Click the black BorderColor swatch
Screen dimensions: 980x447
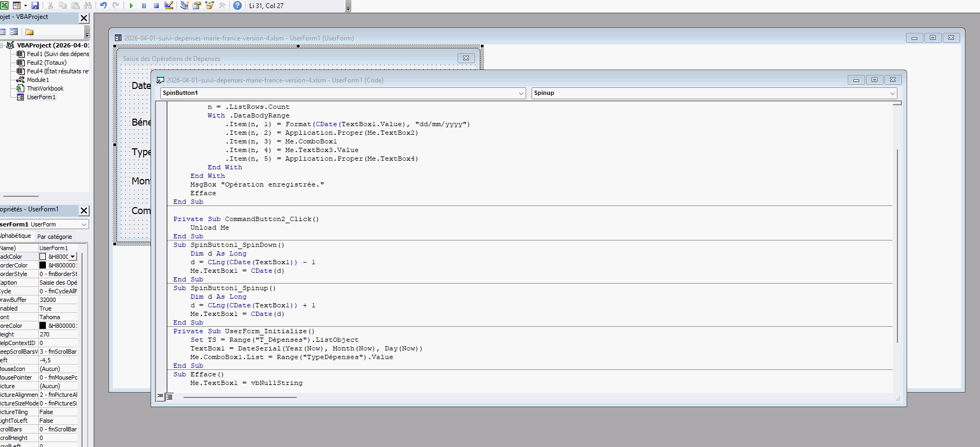click(43, 265)
